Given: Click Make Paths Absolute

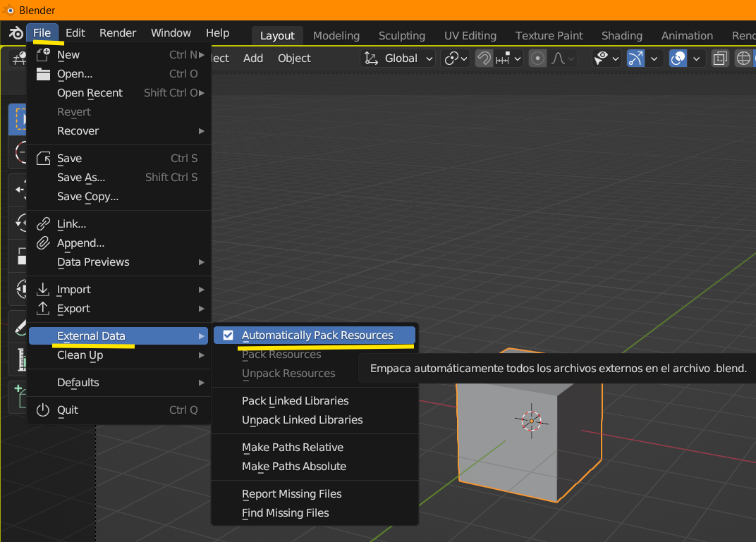Looking at the screenshot, I should point(315,466).
